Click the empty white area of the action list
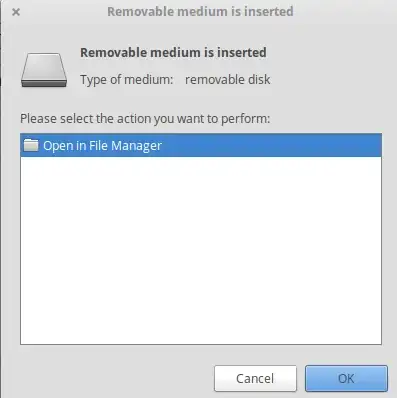The image size is (397, 398). pyautogui.click(x=201, y=250)
